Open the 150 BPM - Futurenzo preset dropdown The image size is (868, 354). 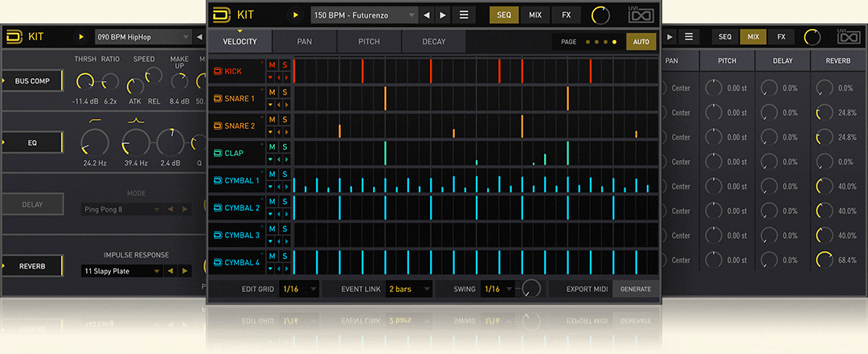coord(365,15)
